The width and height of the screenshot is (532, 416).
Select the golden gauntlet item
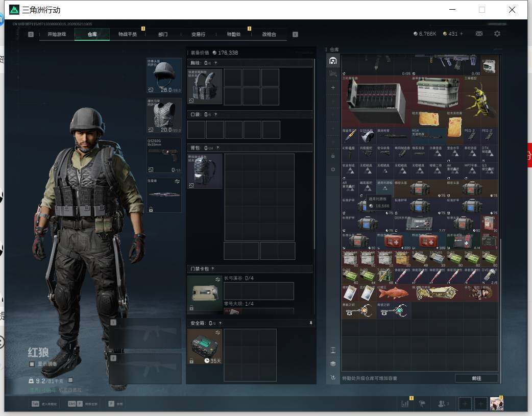[x=437, y=293]
